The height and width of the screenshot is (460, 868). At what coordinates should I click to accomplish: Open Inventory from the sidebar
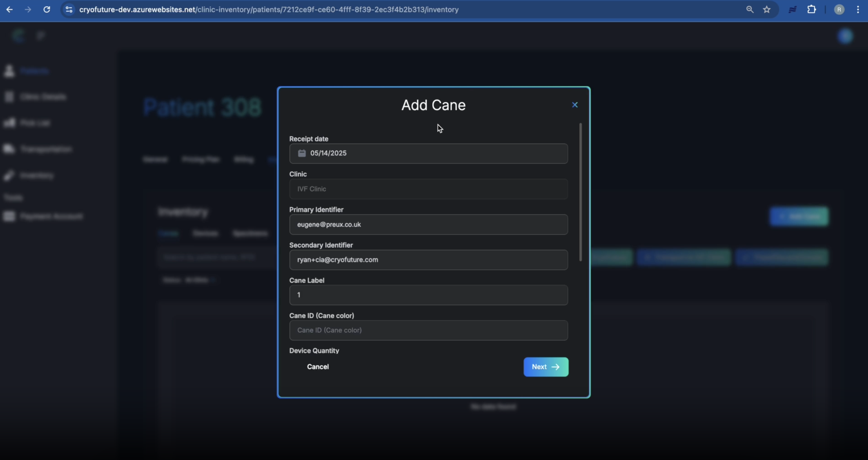coord(37,175)
